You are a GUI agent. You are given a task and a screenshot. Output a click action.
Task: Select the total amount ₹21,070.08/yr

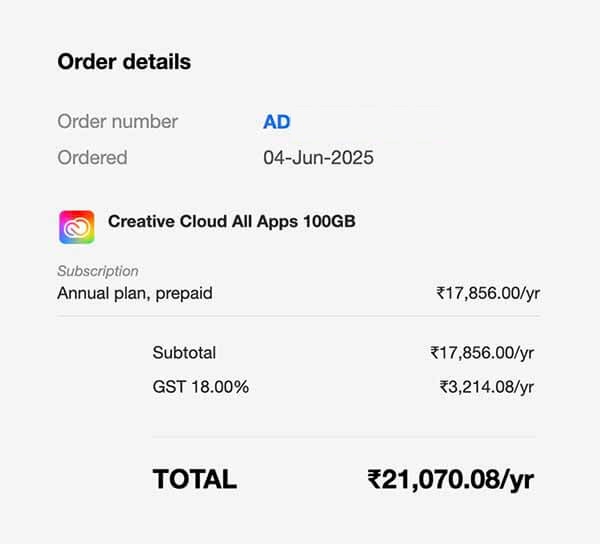[x=450, y=479]
